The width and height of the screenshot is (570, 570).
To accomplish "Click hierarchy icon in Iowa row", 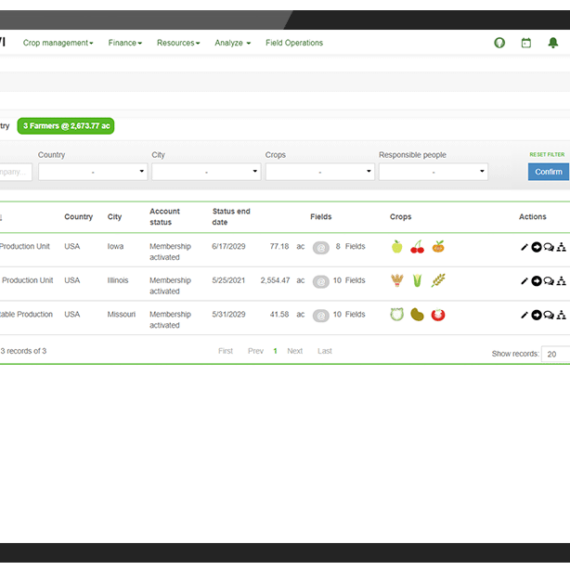I will 561,247.
